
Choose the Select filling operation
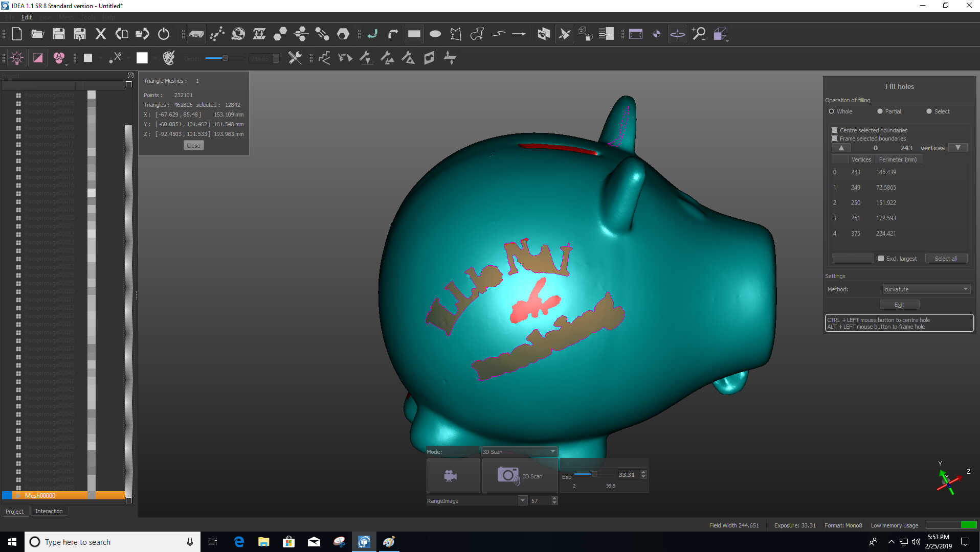coord(938,111)
